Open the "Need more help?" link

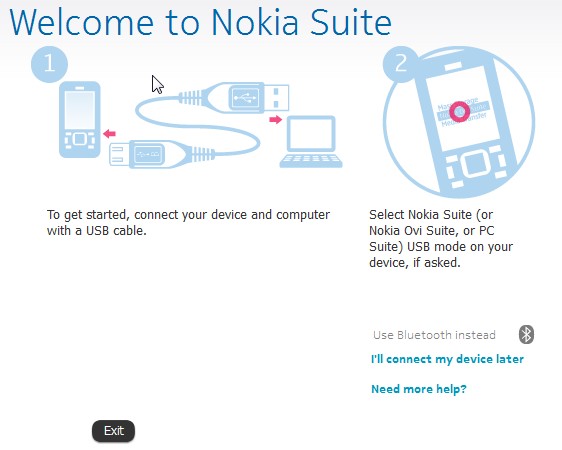pos(419,389)
